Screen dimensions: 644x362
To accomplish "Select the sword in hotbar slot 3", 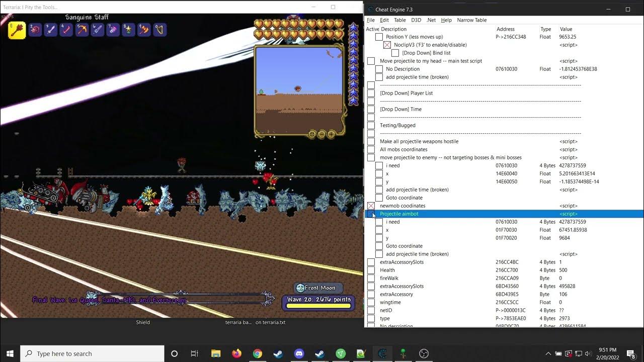I will (51, 30).
